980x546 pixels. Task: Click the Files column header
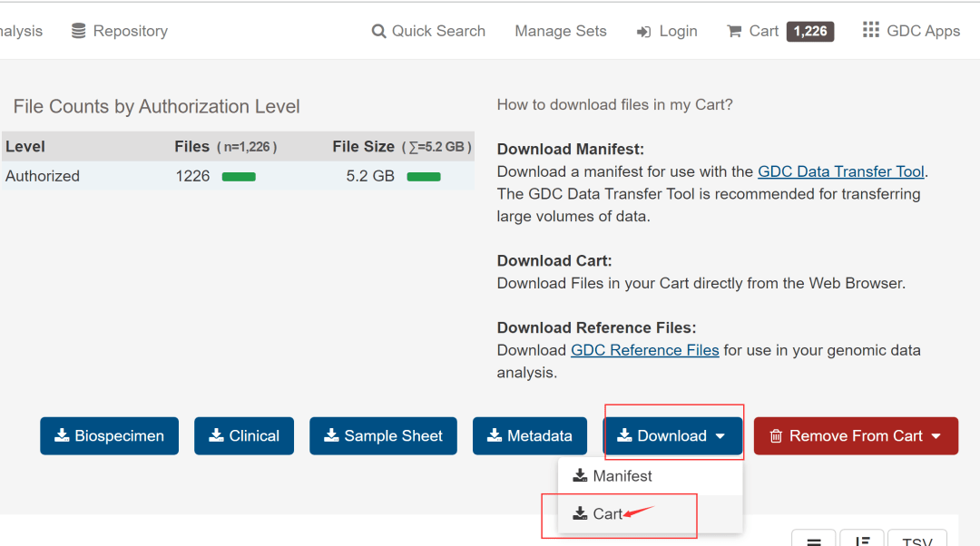point(225,147)
